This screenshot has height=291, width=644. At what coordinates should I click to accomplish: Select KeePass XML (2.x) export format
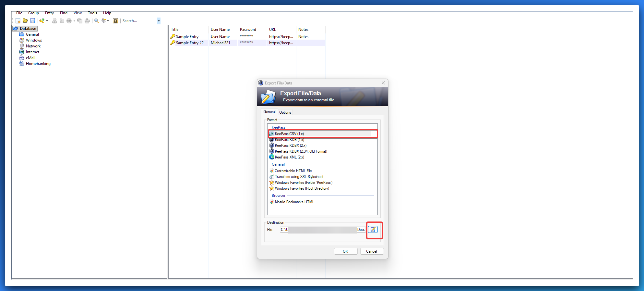[289, 157]
